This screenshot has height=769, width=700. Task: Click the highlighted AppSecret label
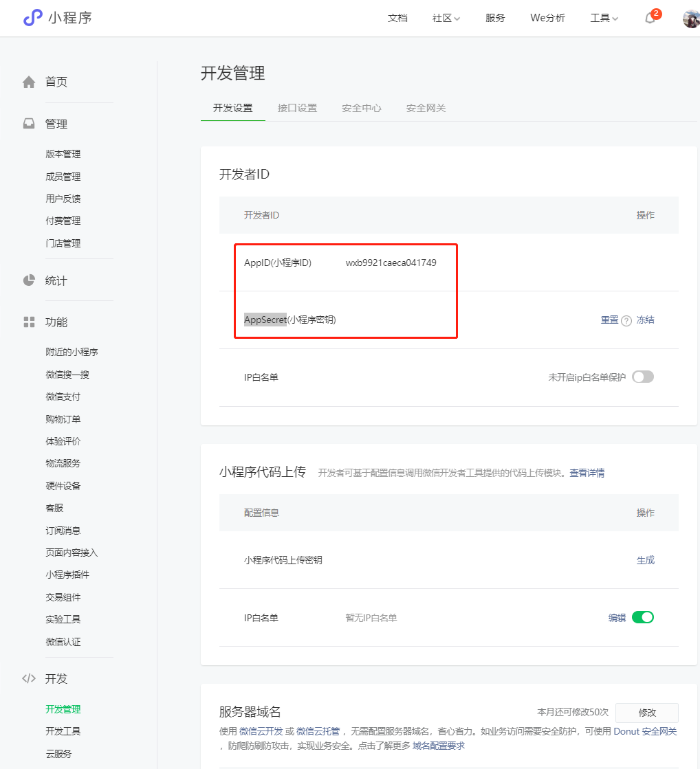(x=265, y=320)
